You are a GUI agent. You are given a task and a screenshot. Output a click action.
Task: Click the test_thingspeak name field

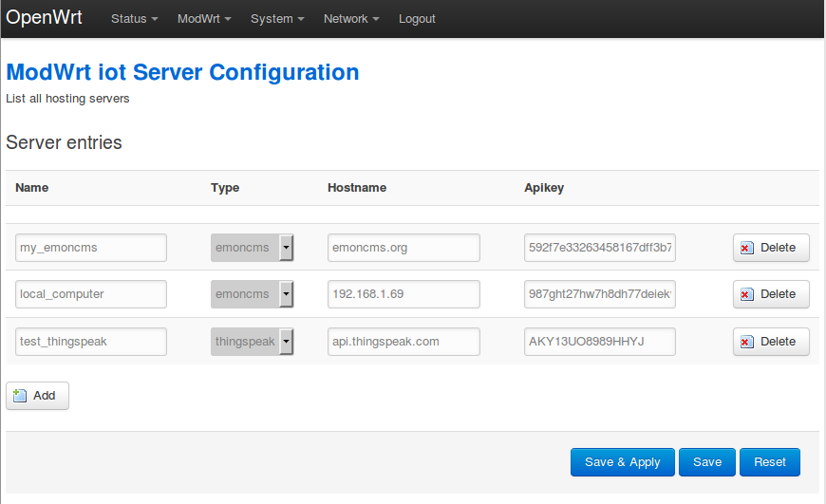click(x=91, y=342)
